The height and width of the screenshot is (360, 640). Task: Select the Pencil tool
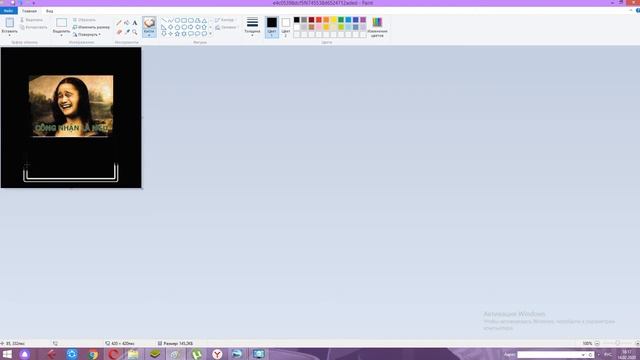pyautogui.click(x=119, y=23)
